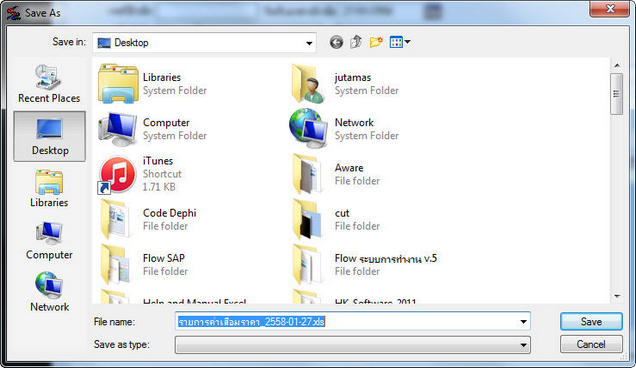The height and width of the screenshot is (368, 636).
Task: Click the file list scrollbar down arrow
Action: [x=617, y=297]
